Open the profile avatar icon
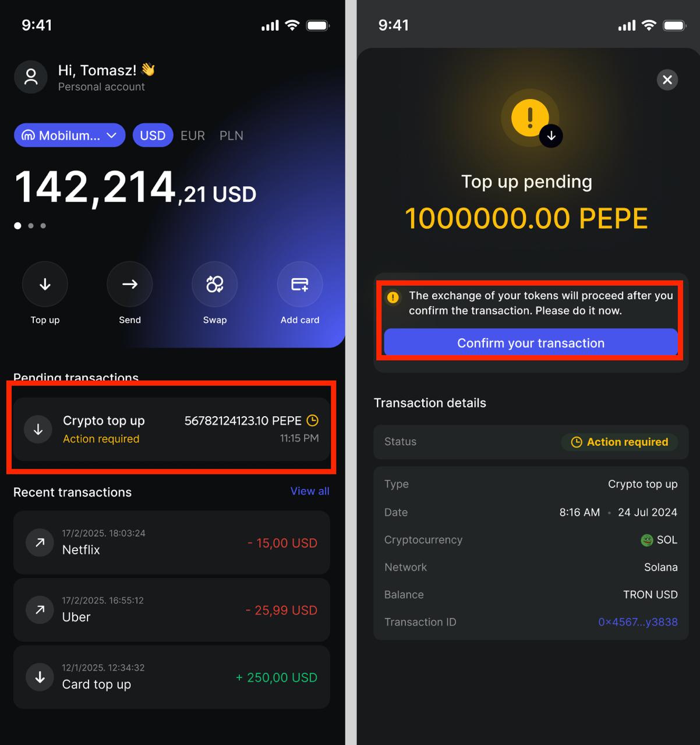Image resolution: width=700 pixels, height=745 pixels. tap(31, 77)
